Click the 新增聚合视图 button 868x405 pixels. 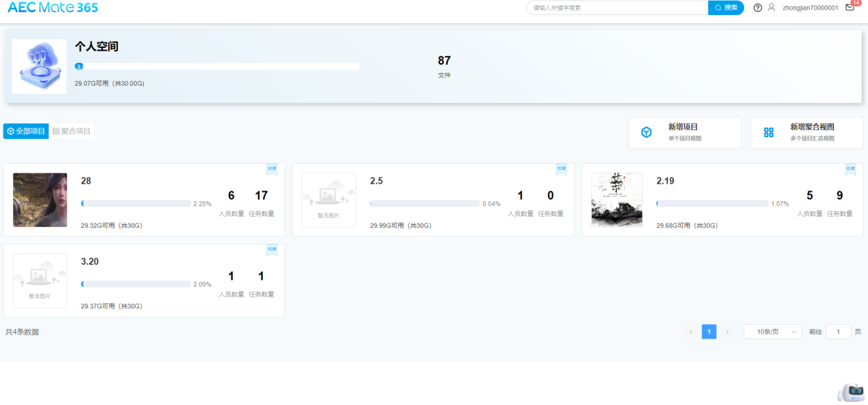pos(806,132)
